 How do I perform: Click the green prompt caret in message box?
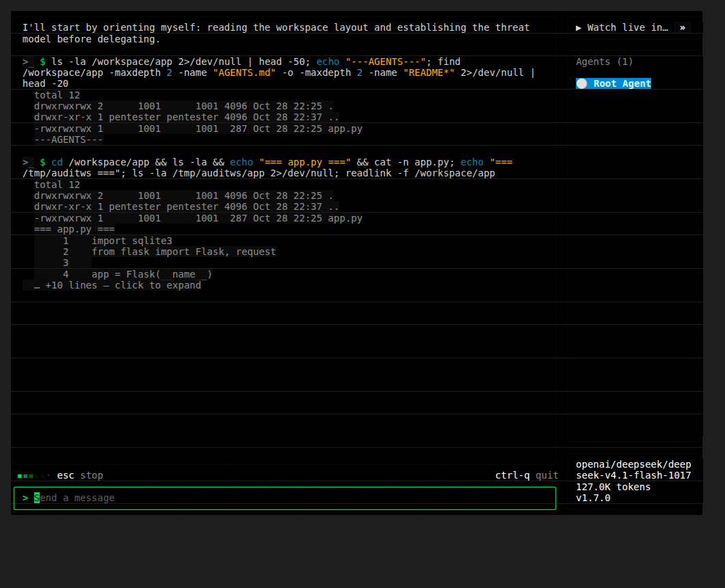[x=25, y=498]
